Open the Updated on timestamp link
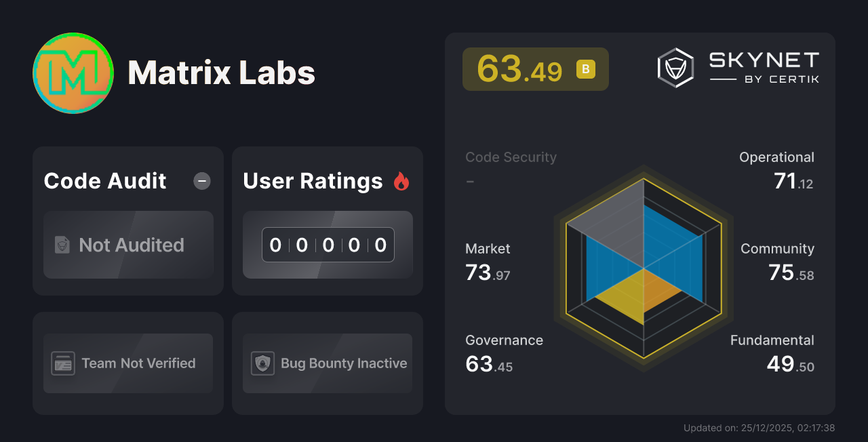The image size is (868, 442). (x=759, y=428)
